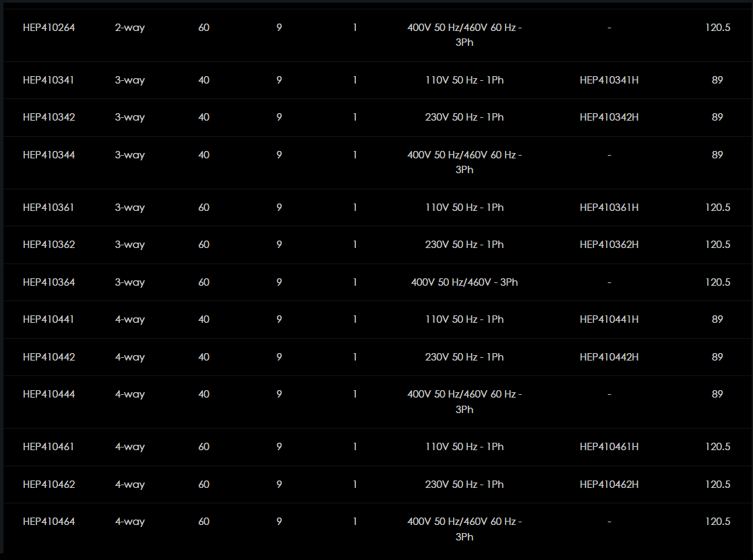753x560 pixels.
Task: Open the HEP410442H variant code
Action: 609,357
